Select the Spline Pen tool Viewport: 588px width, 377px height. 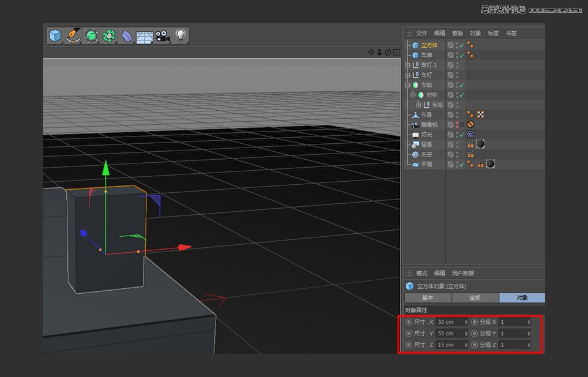[72, 35]
